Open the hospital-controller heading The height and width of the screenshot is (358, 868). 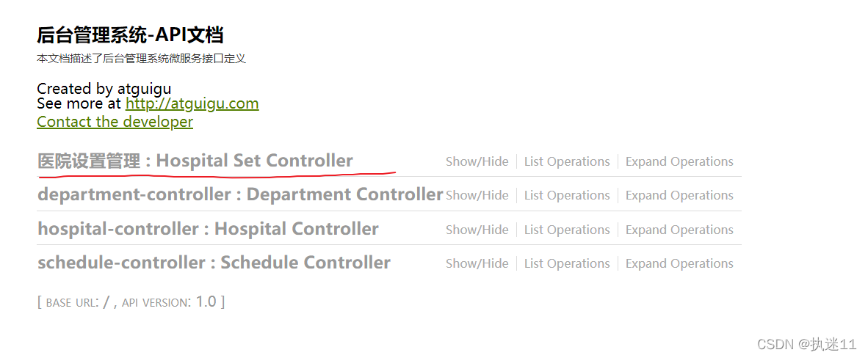click(x=208, y=229)
